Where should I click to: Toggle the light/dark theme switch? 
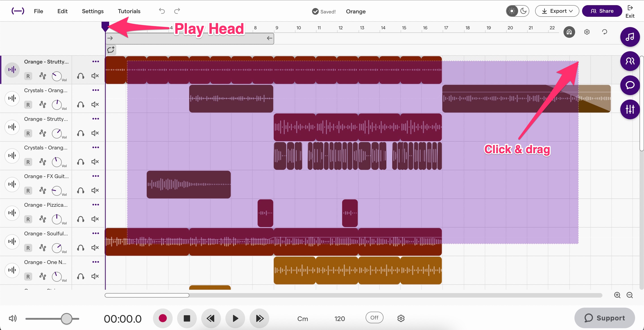517,11
